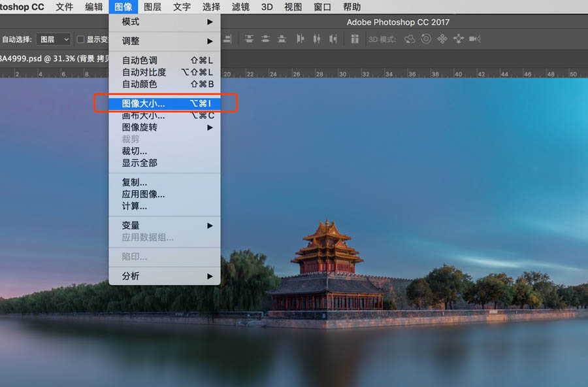
Task: Open the 3D menu
Action: [x=267, y=7]
